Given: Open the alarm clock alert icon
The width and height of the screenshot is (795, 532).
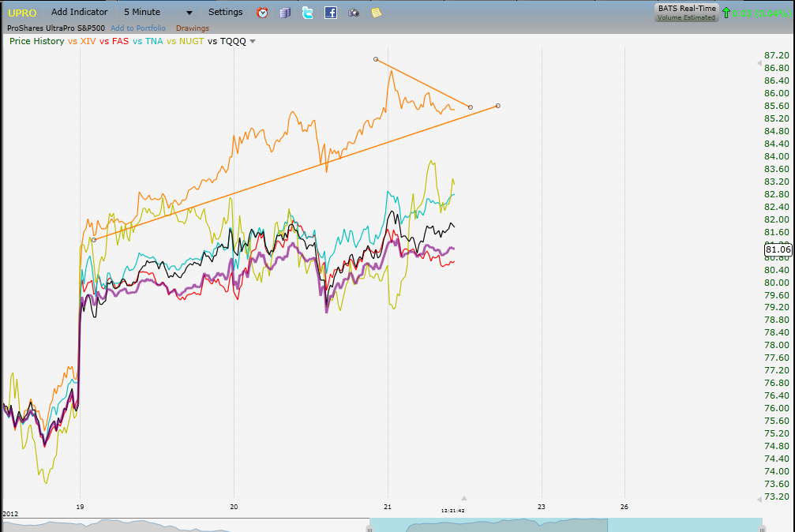Looking at the screenshot, I should tap(262, 13).
